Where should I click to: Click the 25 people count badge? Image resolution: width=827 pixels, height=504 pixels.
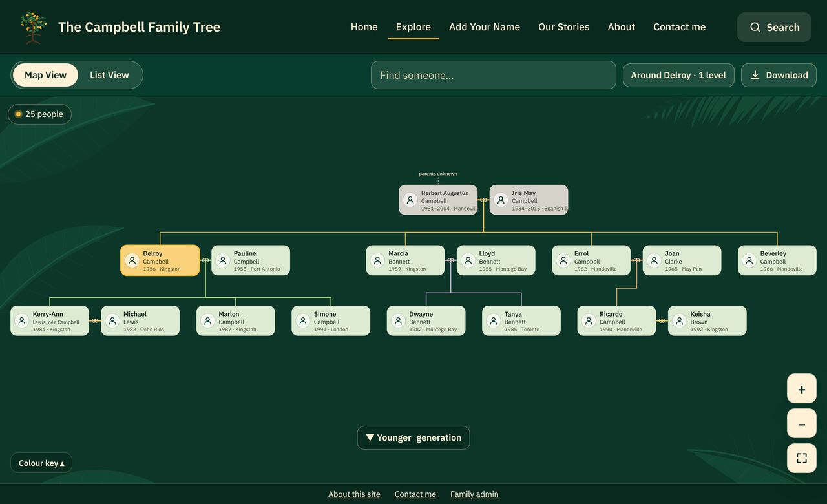click(39, 114)
